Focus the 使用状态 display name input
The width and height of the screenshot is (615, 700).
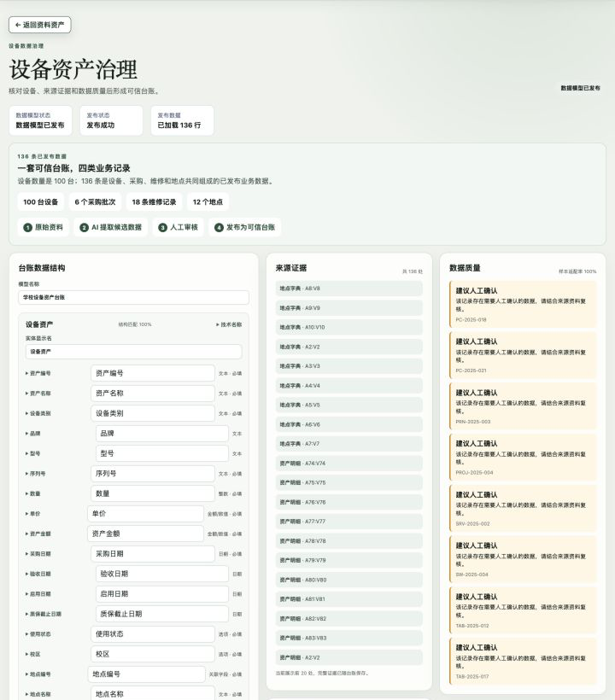[153, 634]
